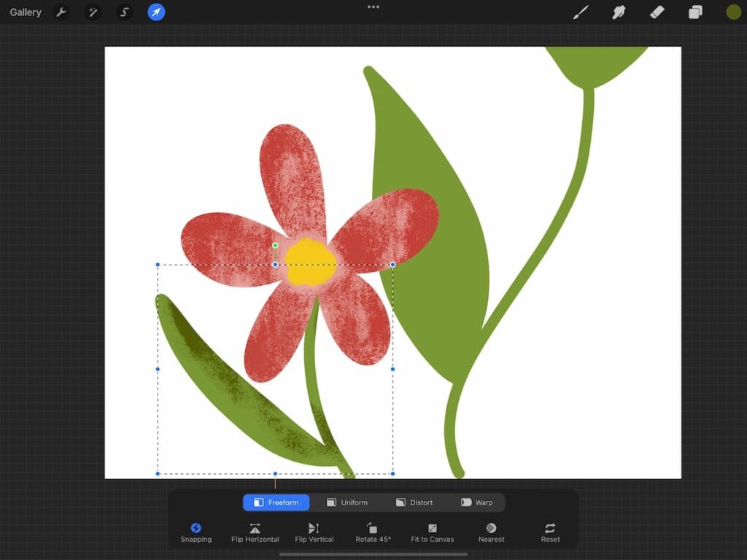This screenshot has width=747, height=560.
Task: Open the Layers panel
Action: pos(694,12)
